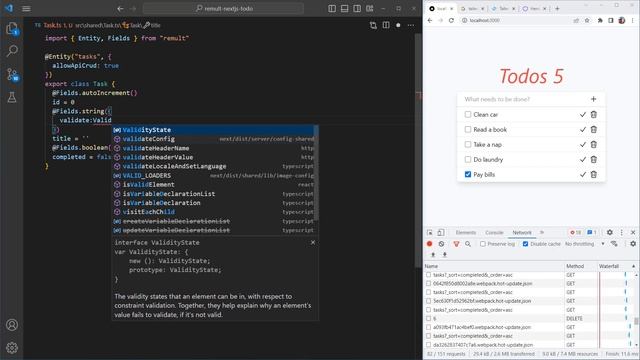The height and width of the screenshot is (360, 640).
Task: Check the Take a nap checkbox
Action: (468, 144)
